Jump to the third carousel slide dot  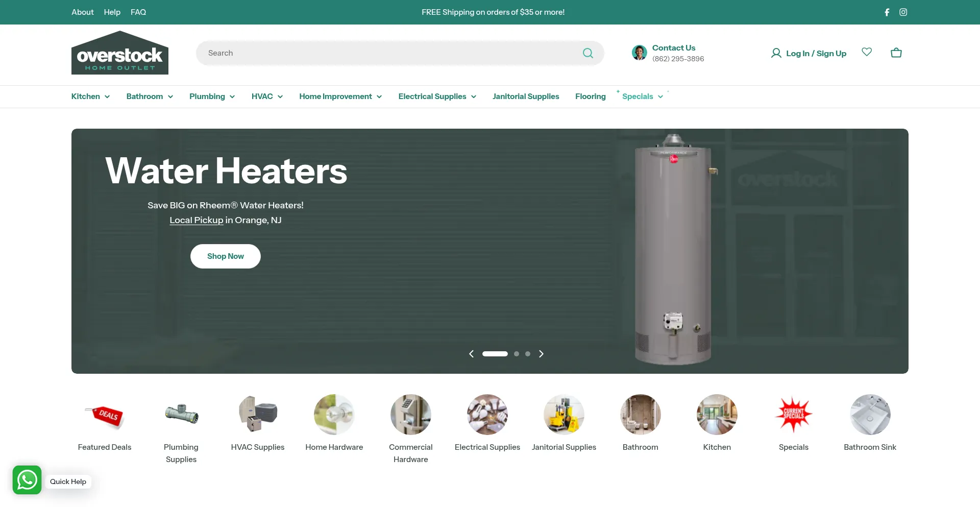click(528, 354)
